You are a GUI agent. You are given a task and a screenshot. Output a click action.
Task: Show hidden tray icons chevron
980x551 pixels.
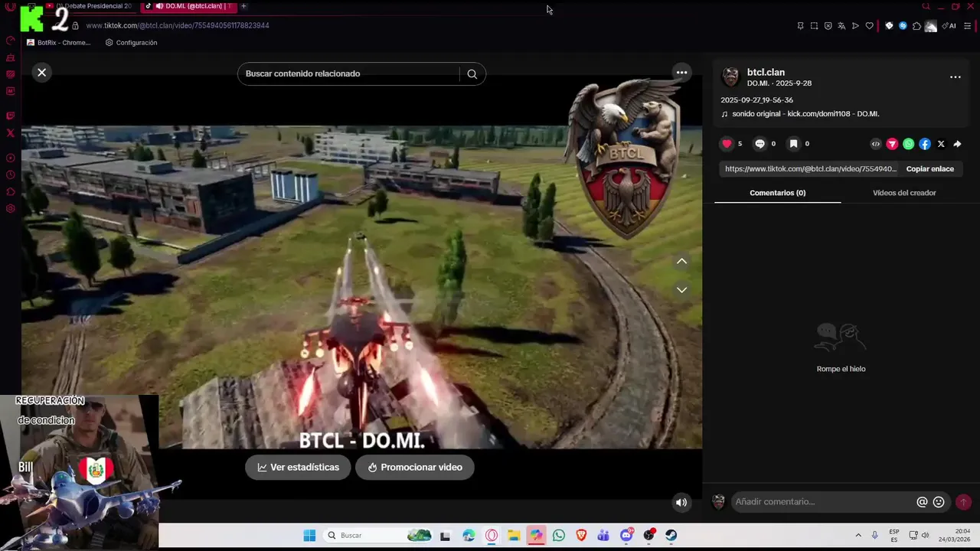point(858,536)
